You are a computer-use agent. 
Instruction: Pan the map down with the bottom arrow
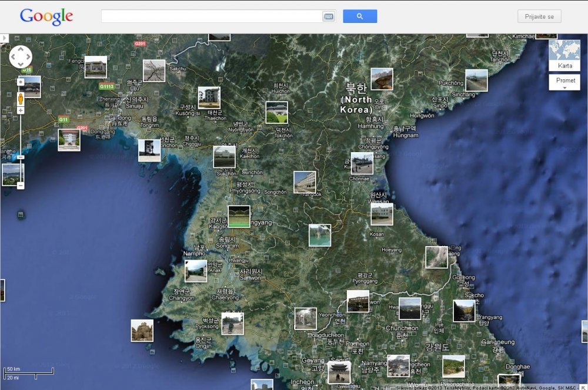point(21,64)
